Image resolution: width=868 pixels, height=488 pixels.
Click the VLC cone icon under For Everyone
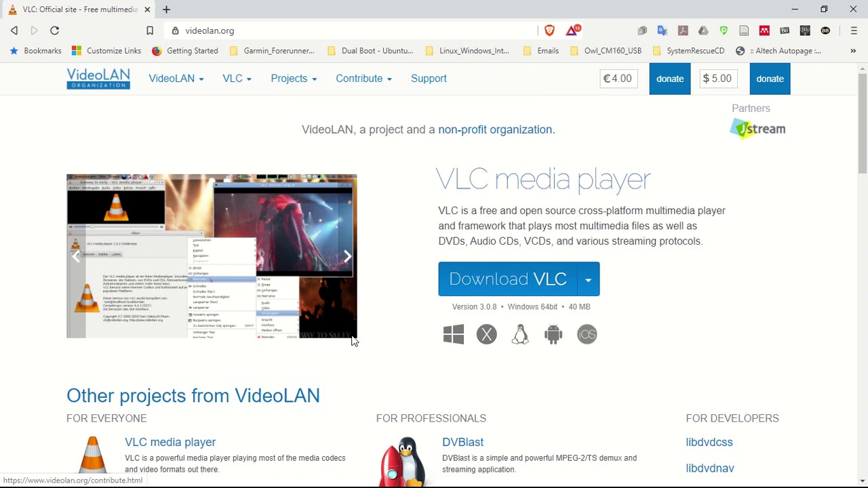[93, 455]
